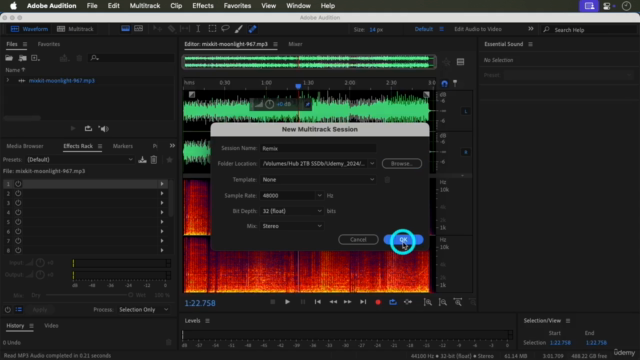Screen dimensions: 640x360
Task: Switch to the Media Browser tab
Action: click(x=25, y=146)
